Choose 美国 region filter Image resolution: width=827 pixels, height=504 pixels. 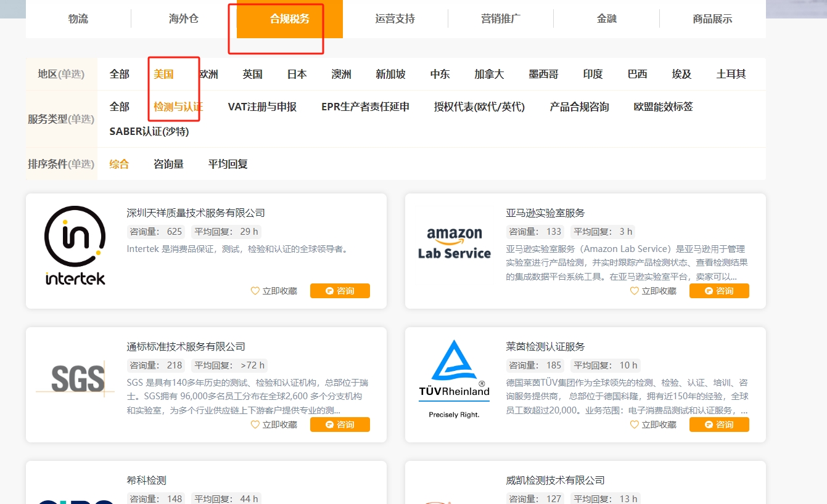163,74
